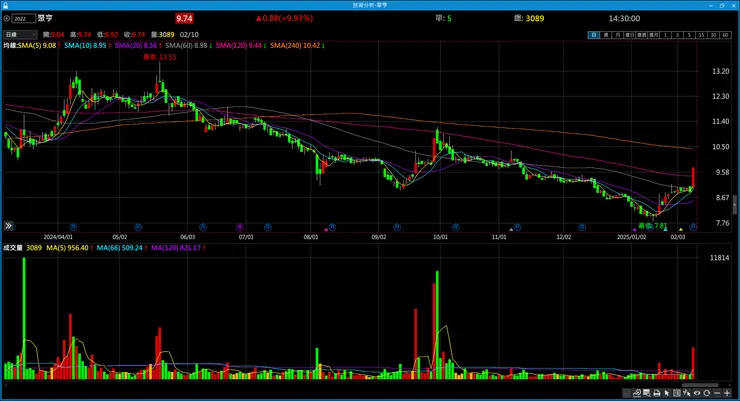Click the 11814 volume axis label
Image resolution: width=740 pixels, height=401 pixels.
[x=720, y=258]
